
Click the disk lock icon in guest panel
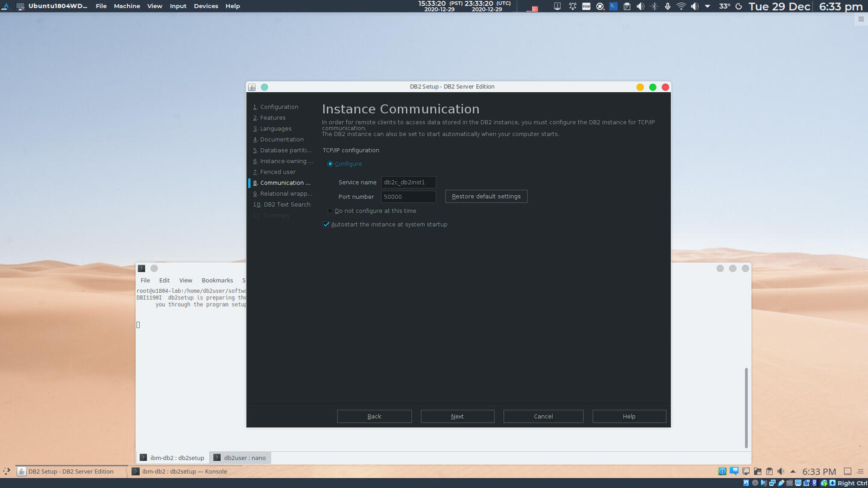(x=758, y=471)
